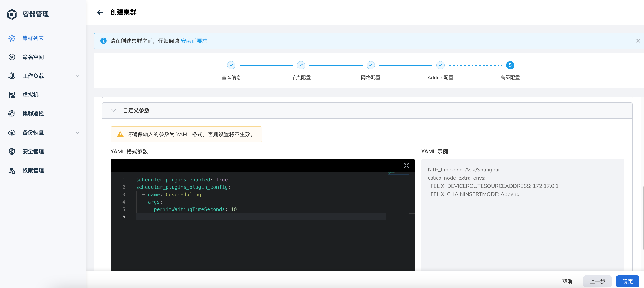
Task: Click the 权限管理 sidebar icon
Action: point(11,170)
